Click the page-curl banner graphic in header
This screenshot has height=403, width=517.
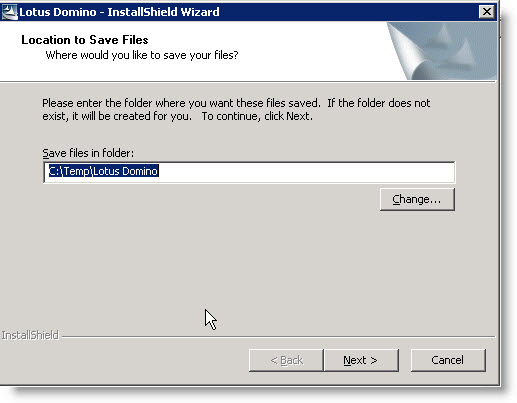tap(441, 51)
